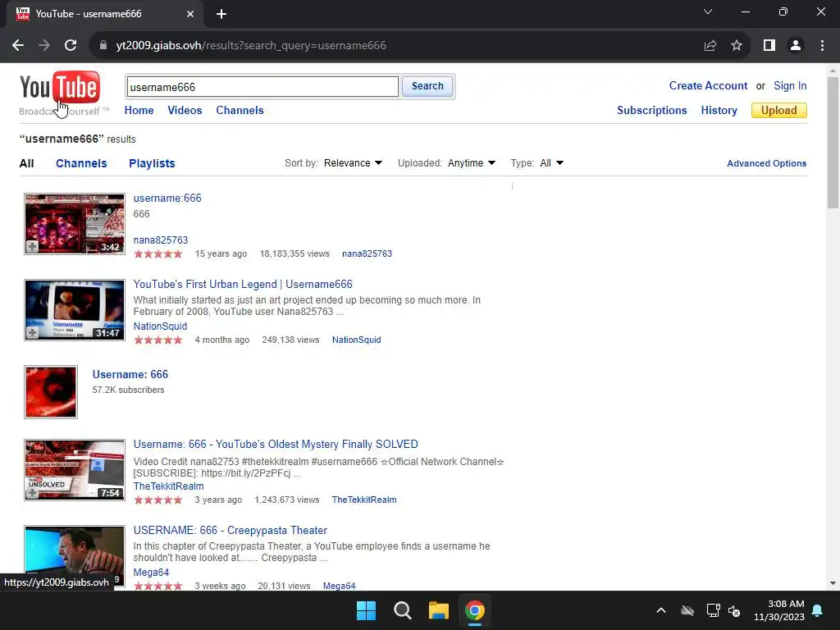The image size is (840, 630).
Task: Open the Channels item in top navigation
Action: coord(240,111)
